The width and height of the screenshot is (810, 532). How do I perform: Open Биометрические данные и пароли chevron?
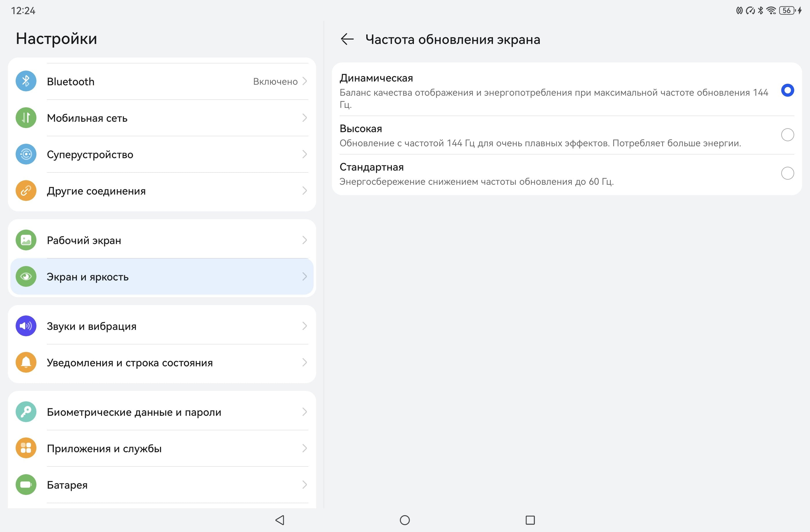pyautogui.click(x=305, y=412)
